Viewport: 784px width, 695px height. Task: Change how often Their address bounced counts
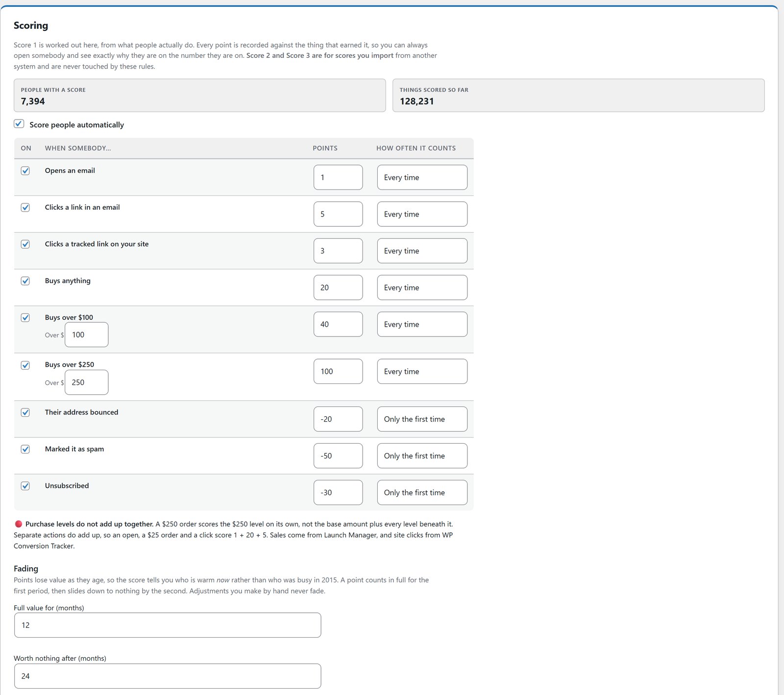[422, 419]
